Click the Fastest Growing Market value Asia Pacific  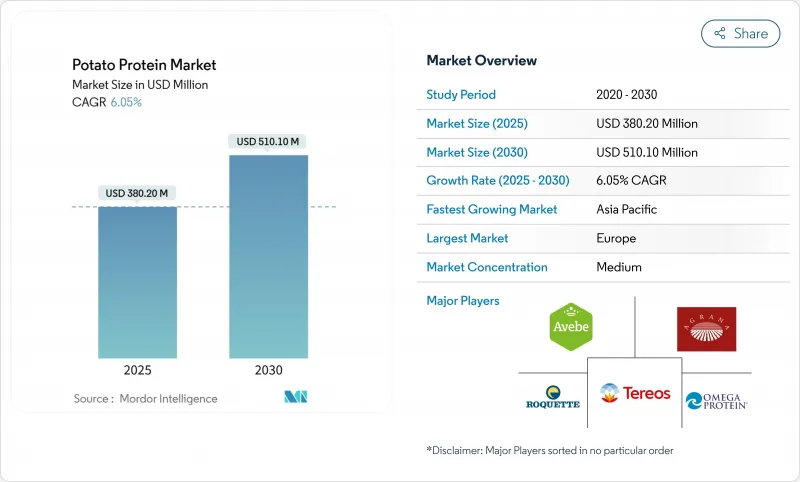[629, 210]
